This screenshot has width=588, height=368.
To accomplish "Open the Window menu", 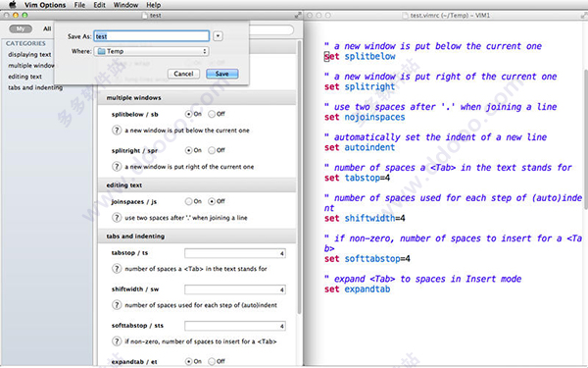I will click(125, 5).
